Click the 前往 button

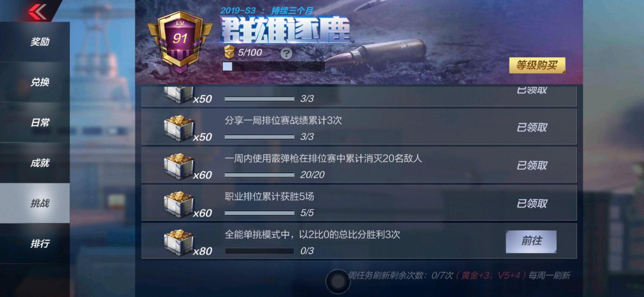coord(531,241)
